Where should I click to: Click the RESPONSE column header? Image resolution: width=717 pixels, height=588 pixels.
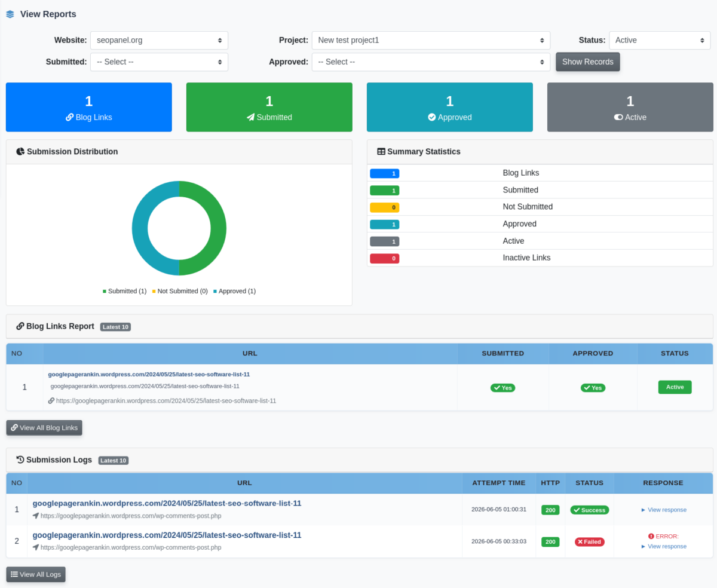[663, 483]
